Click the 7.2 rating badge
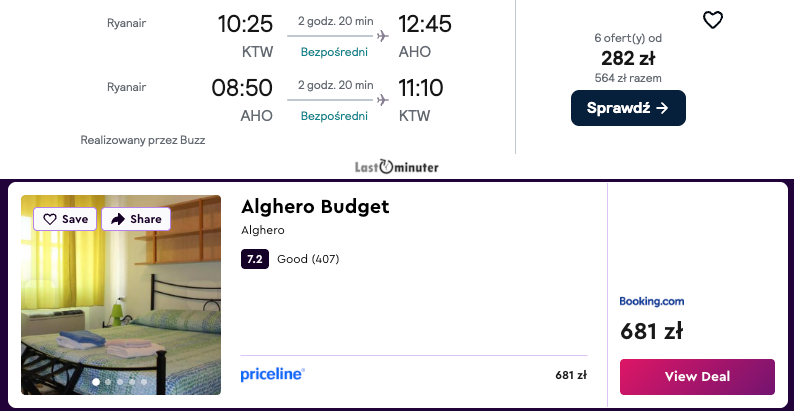Image resolution: width=794 pixels, height=411 pixels. (255, 260)
